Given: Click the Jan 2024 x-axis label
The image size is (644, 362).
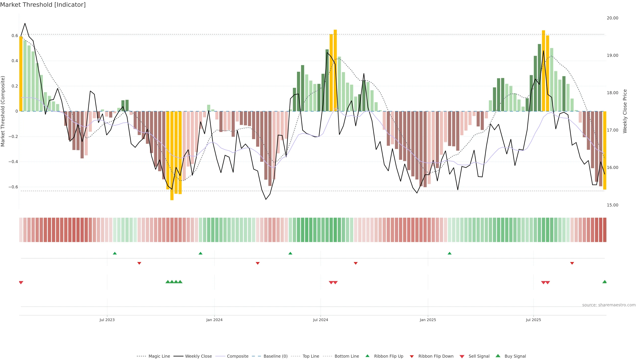Looking at the screenshot, I should point(214,320).
